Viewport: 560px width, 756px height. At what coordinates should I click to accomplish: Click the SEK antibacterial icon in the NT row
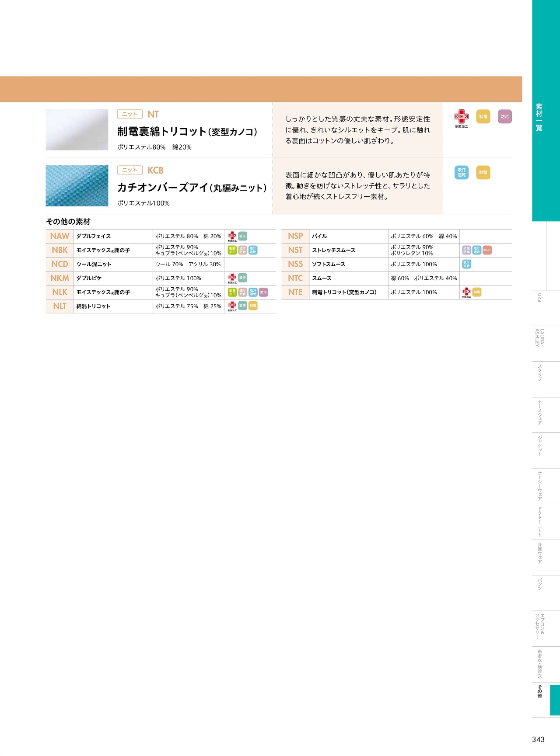[461, 116]
